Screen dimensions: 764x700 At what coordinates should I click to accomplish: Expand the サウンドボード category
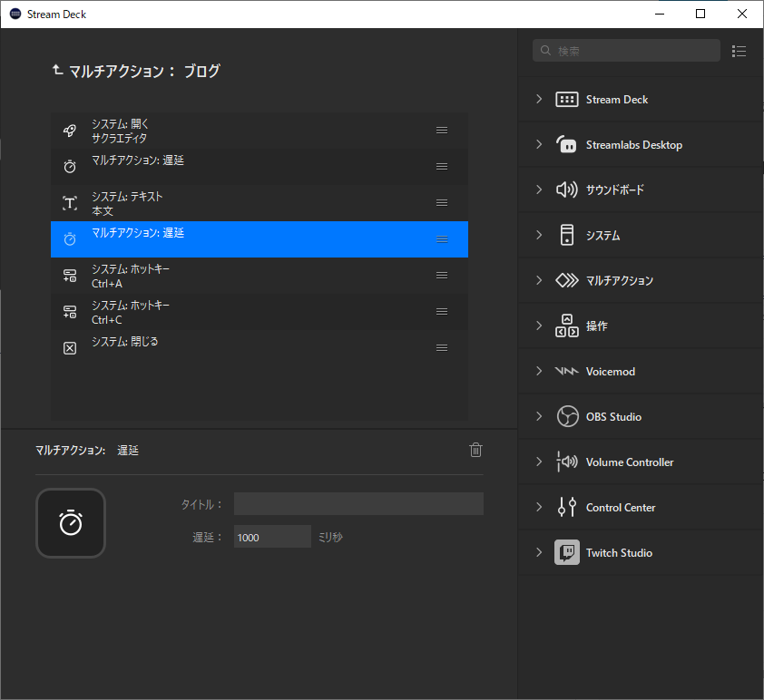pos(539,190)
